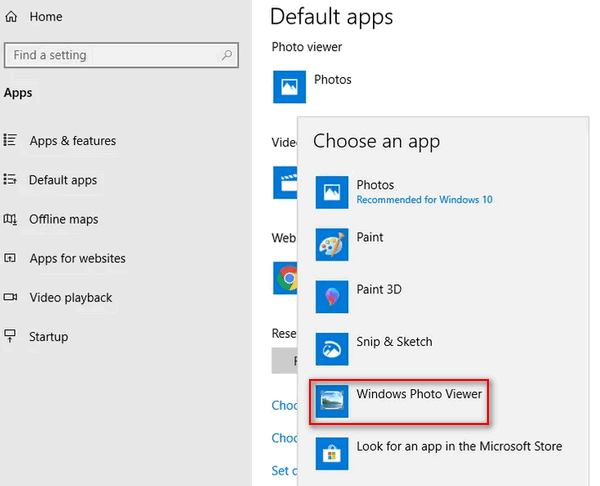Click the Chrome icon under Web browser
Screen dimensions: 600x486
click(x=288, y=277)
